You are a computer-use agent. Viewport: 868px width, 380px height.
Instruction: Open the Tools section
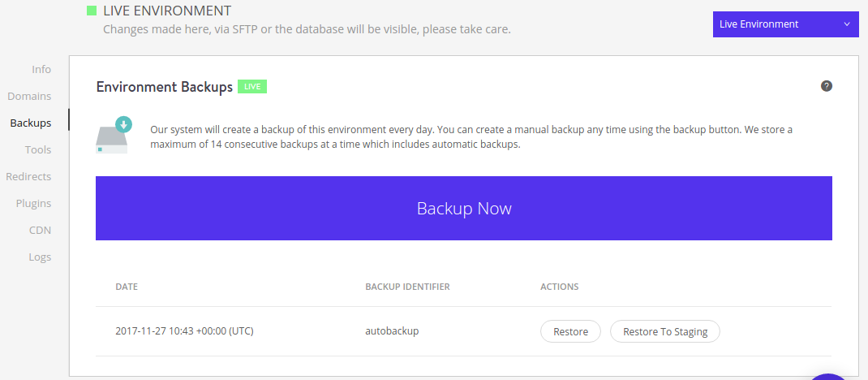point(37,150)
